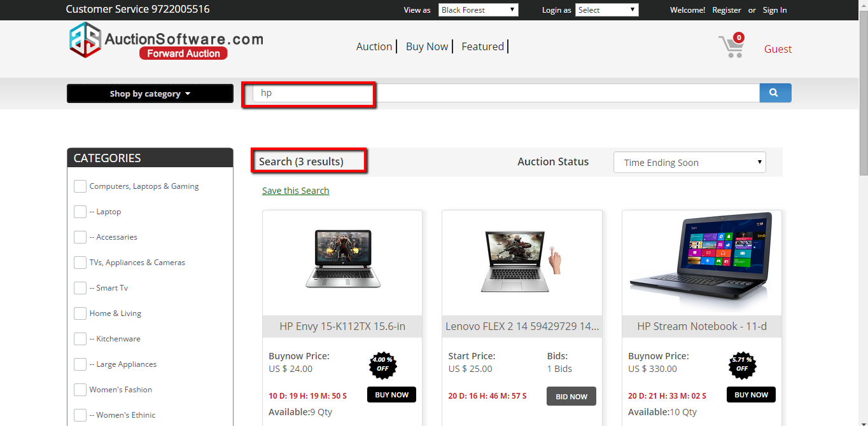Click the 1 Bids text
868x426 pixels.
coord(559,369)
